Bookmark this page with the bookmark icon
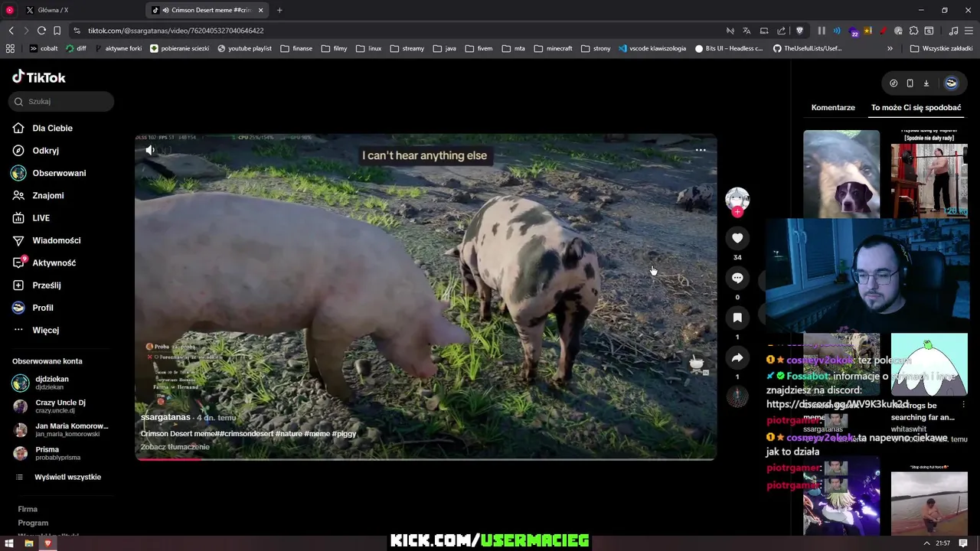980x551 pixels. click(x=57, y=31)
